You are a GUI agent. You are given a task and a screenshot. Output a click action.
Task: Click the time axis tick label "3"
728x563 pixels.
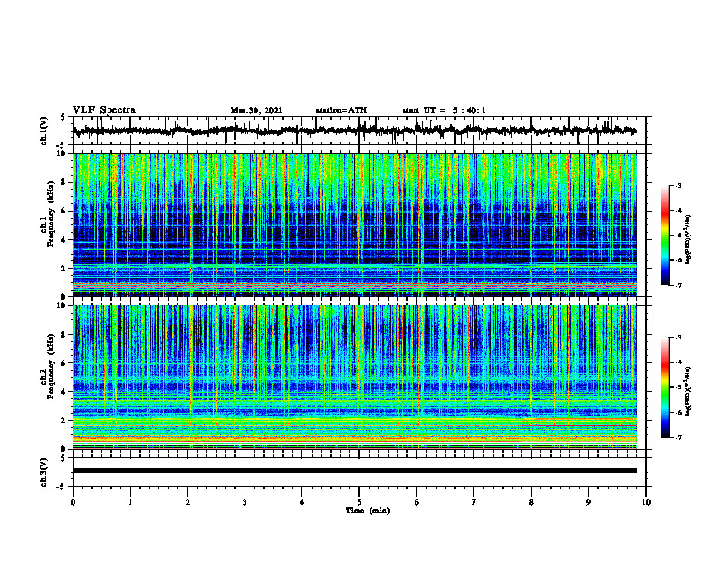[x=245, y=502]
